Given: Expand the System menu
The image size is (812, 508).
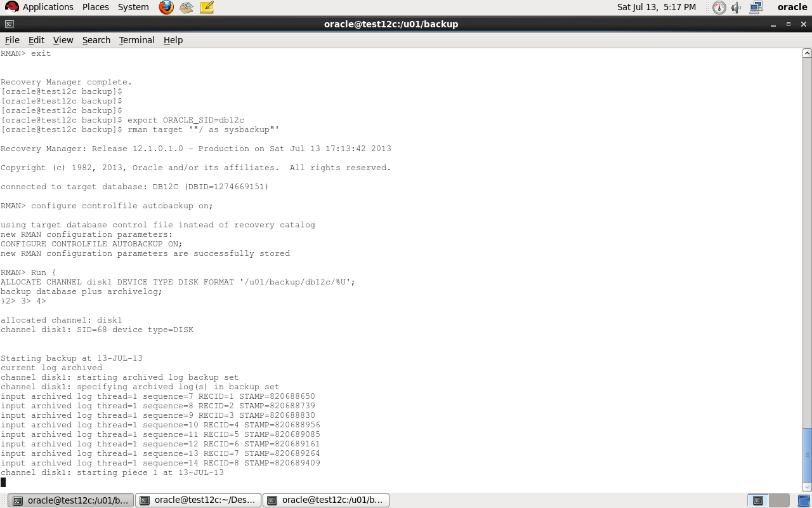Looking at the screenshot, I should pos(133,7).
